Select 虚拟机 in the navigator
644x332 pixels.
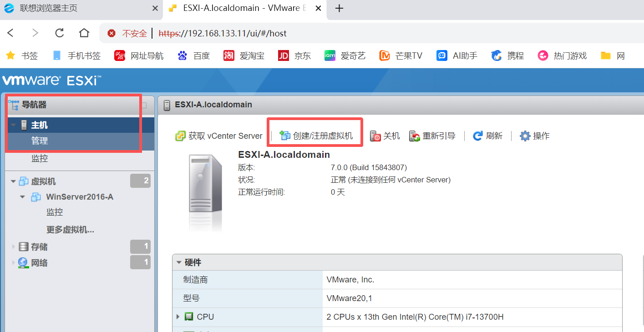coord(43,181)
